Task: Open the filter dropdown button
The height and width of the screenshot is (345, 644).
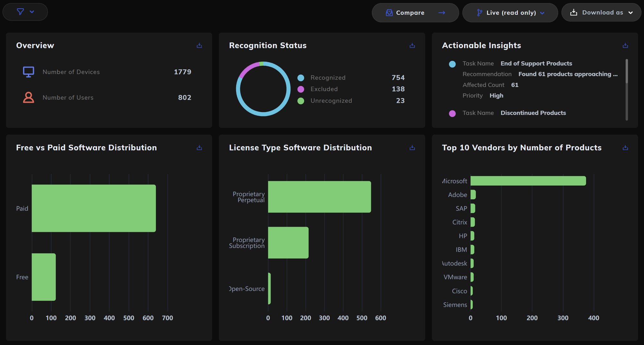Action: point(25,12)
